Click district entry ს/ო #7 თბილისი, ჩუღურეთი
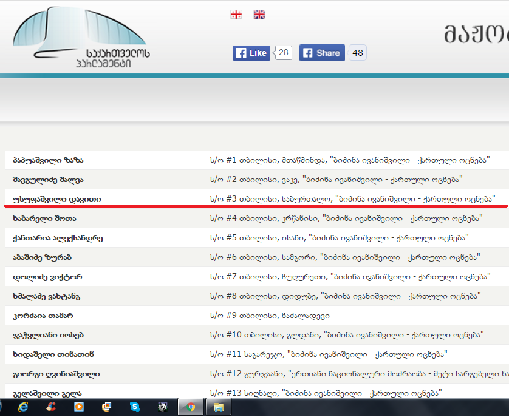The height and width of the screenshot is (420, 509). pyautogui.click(x=350, y=277)
